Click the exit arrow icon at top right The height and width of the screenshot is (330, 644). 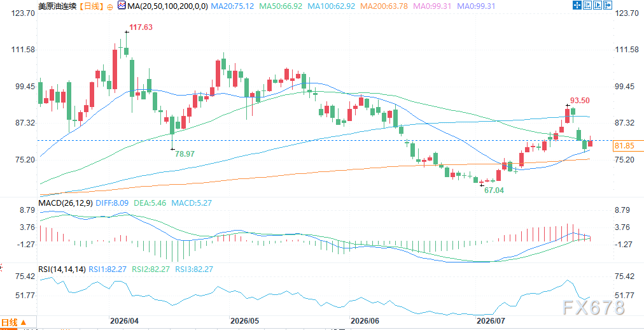(608, 5)
